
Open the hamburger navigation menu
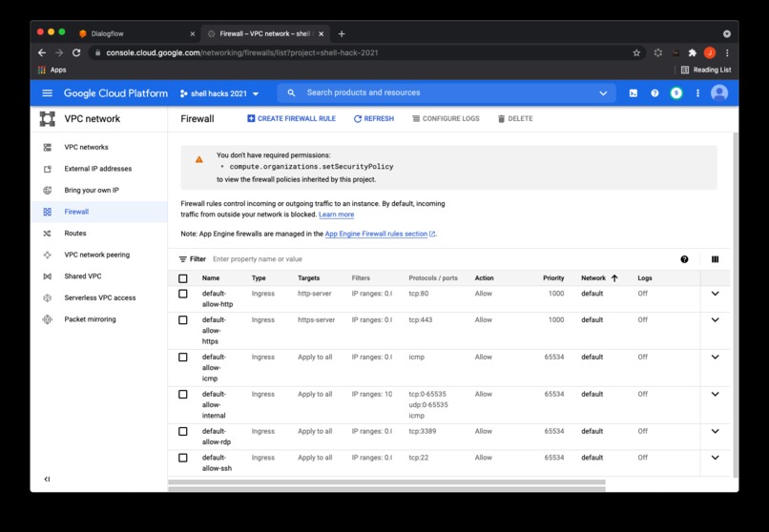pos(47,93)
